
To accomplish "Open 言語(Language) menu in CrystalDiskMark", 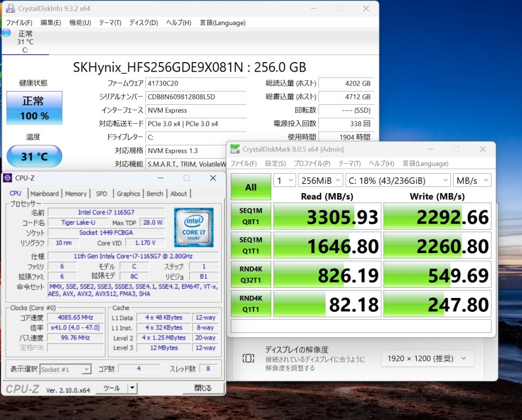I will (x=425, y=163).
